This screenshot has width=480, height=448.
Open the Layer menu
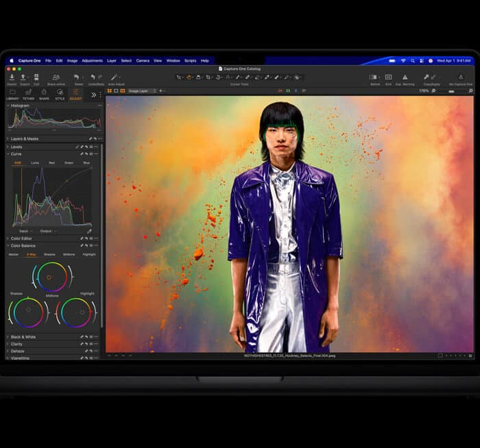pyautogui.click(x=112, y=61)
